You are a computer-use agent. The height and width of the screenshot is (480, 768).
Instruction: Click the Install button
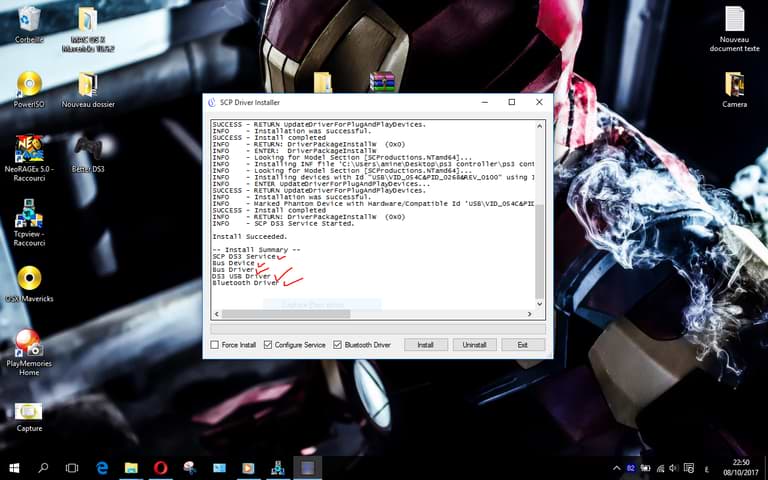[426, 345]
